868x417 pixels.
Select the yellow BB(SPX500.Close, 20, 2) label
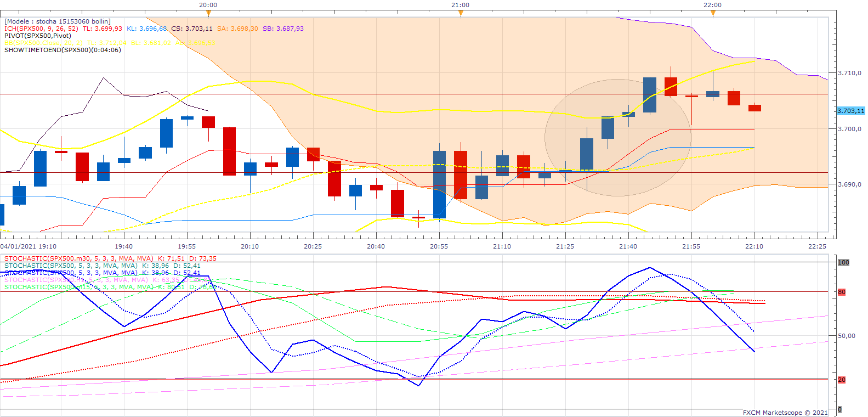click(x=43, y=43)
